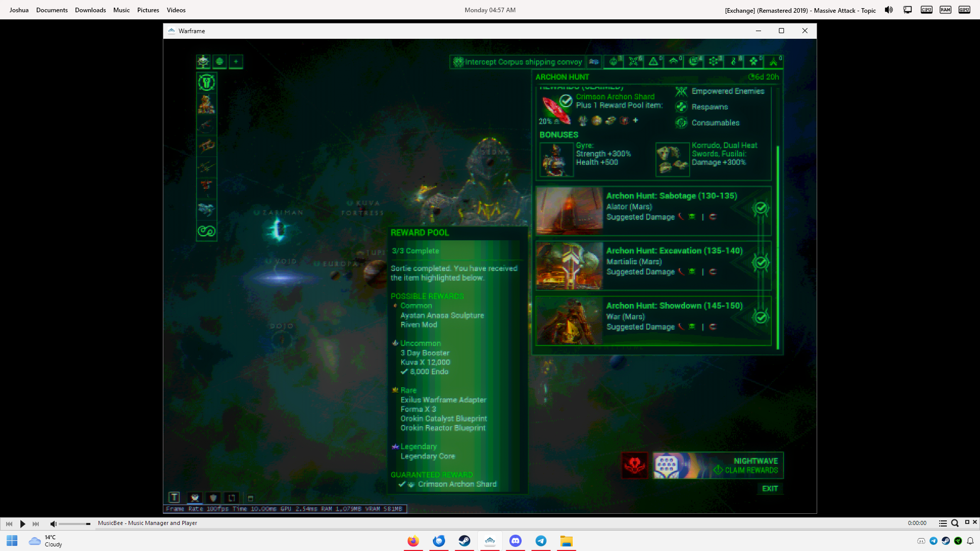Click the brackets icon in the bottom toolbar

(232, 498)
